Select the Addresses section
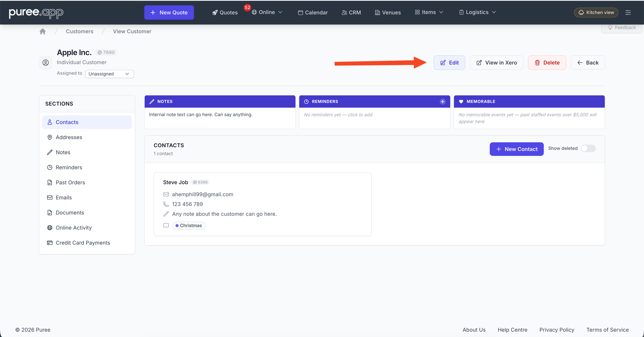This screenshot has height=337, width=644. click(87, 137)
